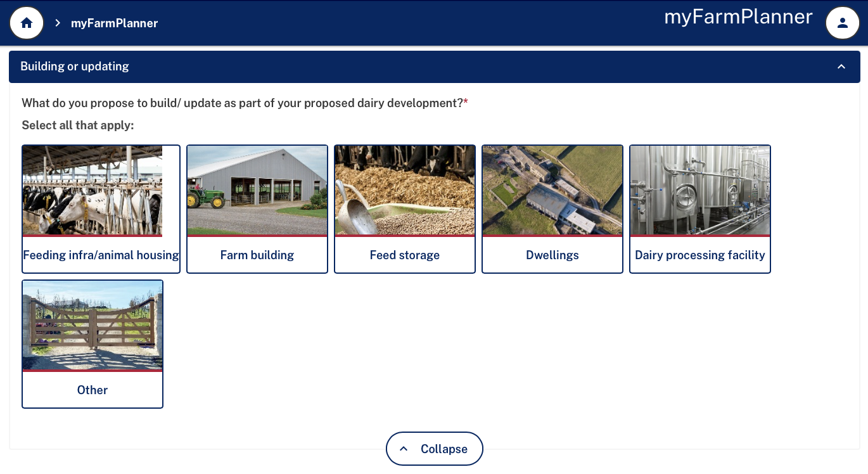Image resolution: width=868 pixels, height=474 pixels.
Task: Select the Dwellings option
Action: [552, 255]
